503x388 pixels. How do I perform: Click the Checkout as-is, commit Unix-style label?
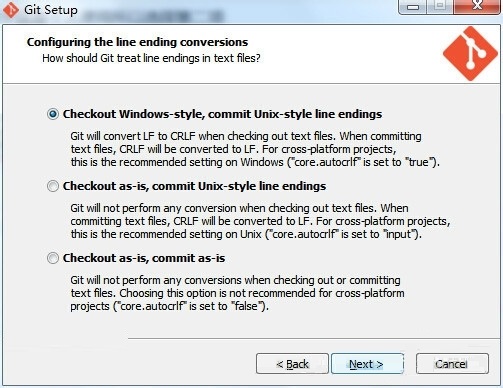tap(194, 186)
